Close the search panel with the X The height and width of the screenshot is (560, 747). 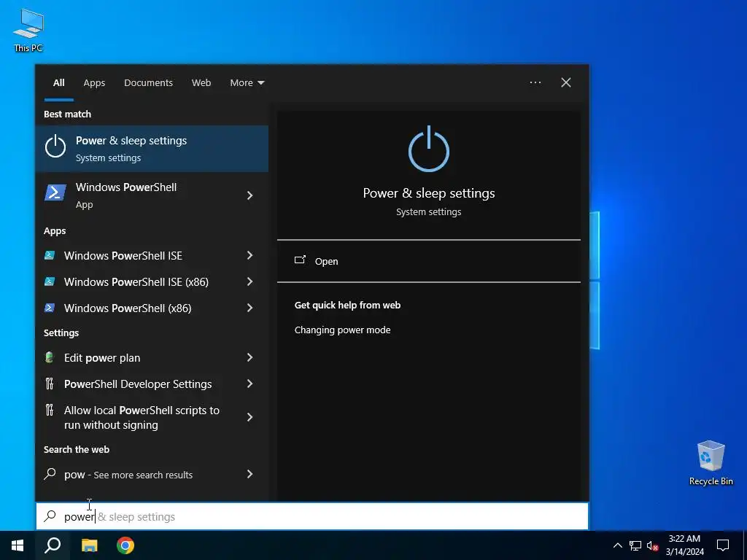[x=566, y=82]
